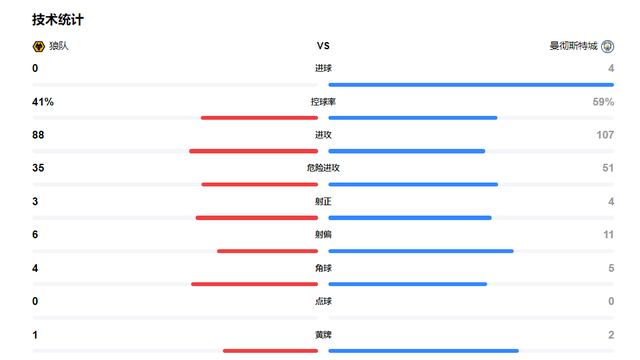Click the red 控球率 bar for Wolves
Viewport: 640px width, 360px height.
point(259,118)
